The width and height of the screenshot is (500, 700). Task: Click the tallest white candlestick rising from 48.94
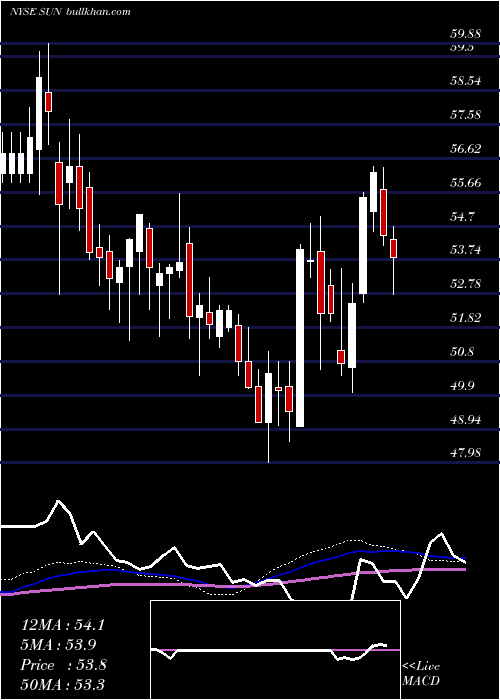coord(300,338)
